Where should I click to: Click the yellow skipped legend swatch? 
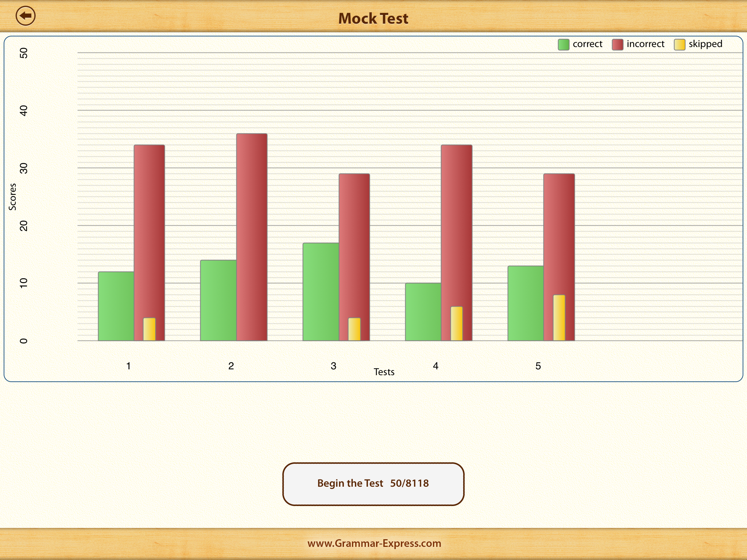coord(679,44)
